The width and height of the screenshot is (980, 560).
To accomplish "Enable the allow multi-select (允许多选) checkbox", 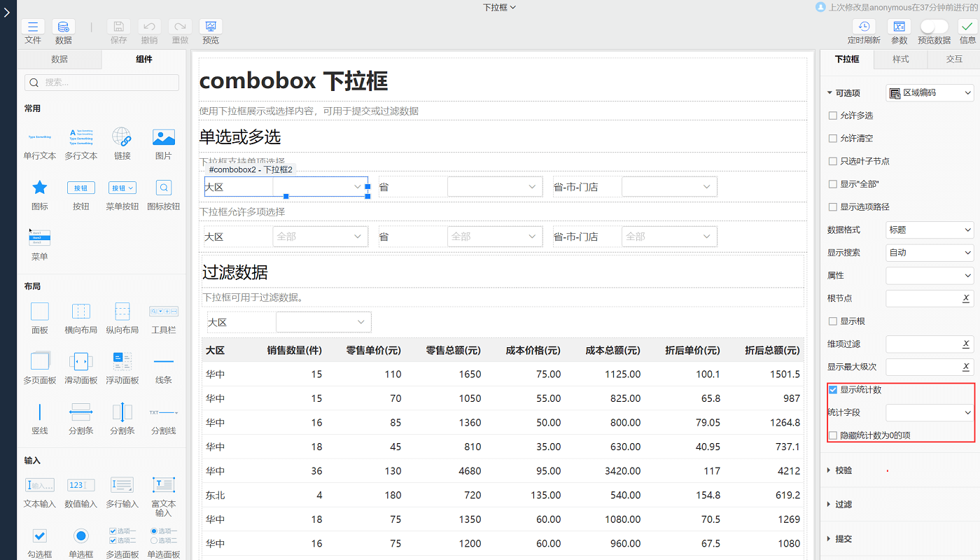I will (833, 115).
